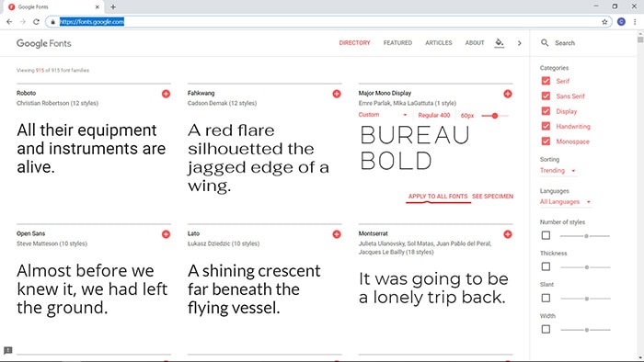
Task: Uncheck the Handwriting category
Action: (546, 126)
